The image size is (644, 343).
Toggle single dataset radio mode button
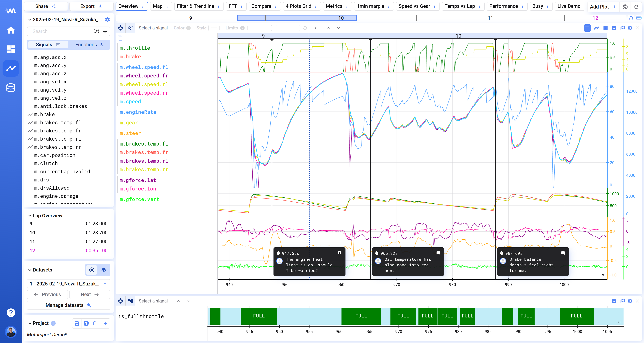coord(92,270)
